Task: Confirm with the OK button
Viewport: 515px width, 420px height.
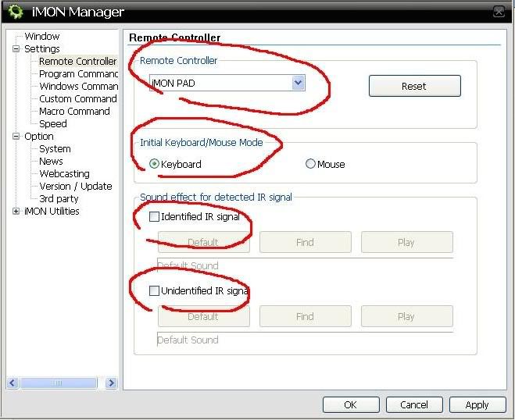Action: [351, 404]
